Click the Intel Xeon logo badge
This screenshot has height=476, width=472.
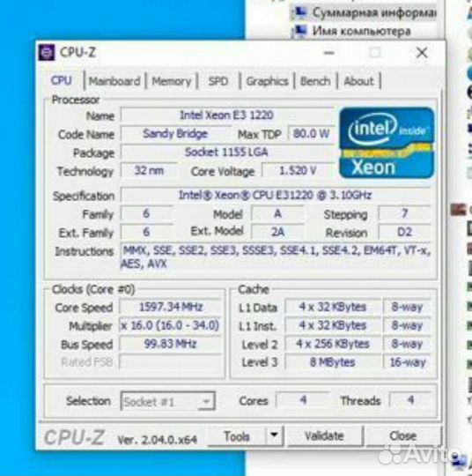387,143
